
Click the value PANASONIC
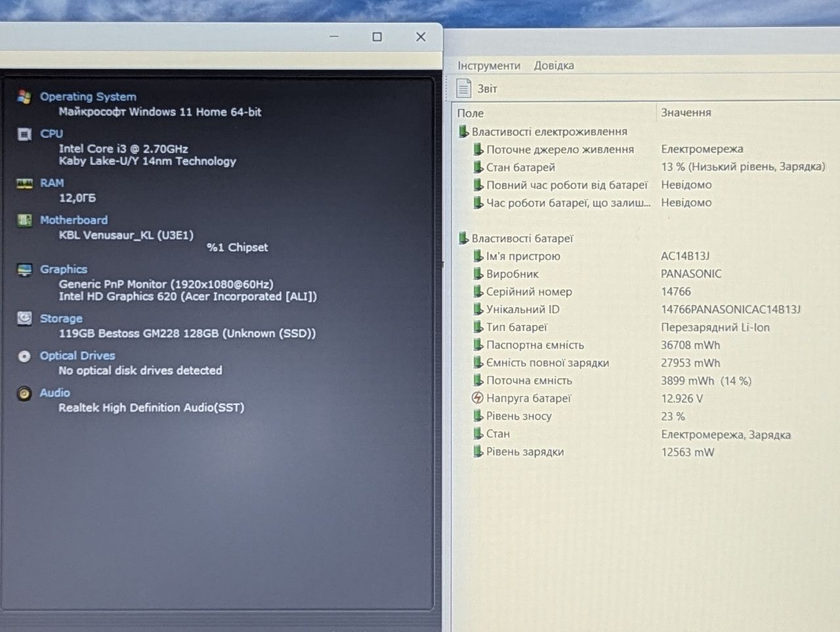pos(691,274)
